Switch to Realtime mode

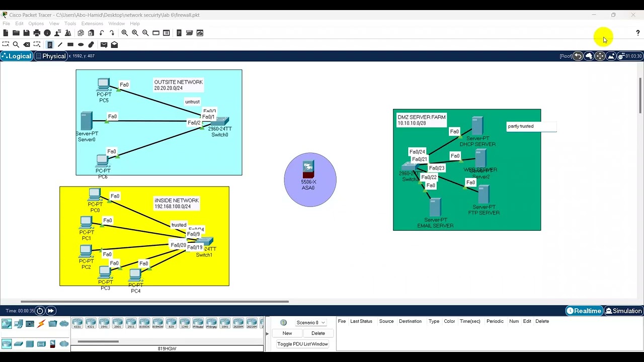click(584, 311)
